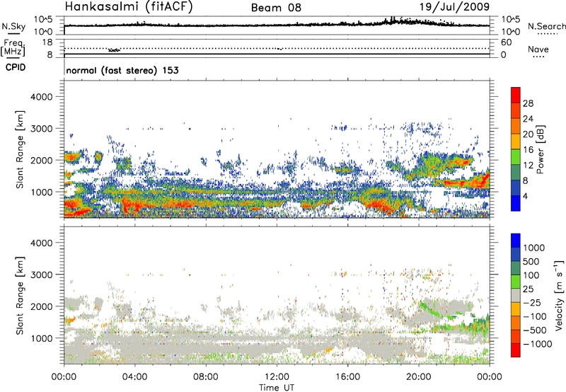Select the N.Sky legend label
Viewport: 566px width, 392px height.
(13, 26)
